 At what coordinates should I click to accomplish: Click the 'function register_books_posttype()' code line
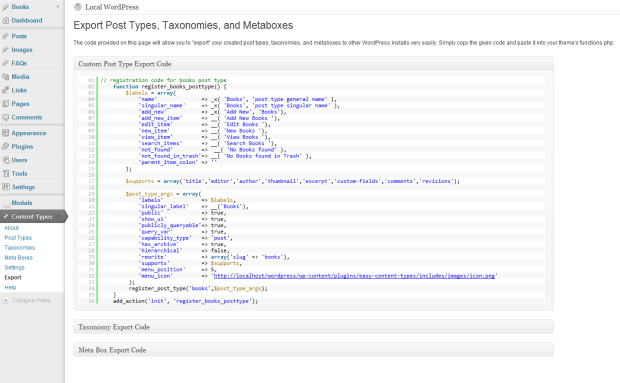170,86
